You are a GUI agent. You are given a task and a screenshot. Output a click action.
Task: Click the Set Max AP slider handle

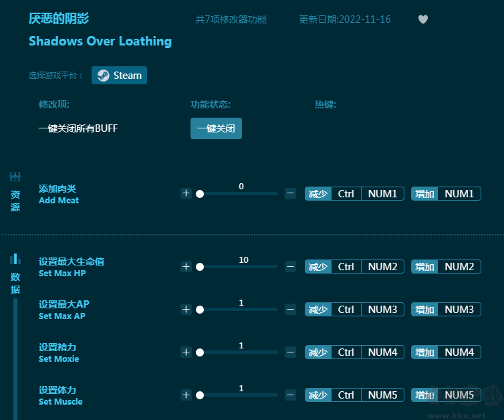tap(199, 310)
